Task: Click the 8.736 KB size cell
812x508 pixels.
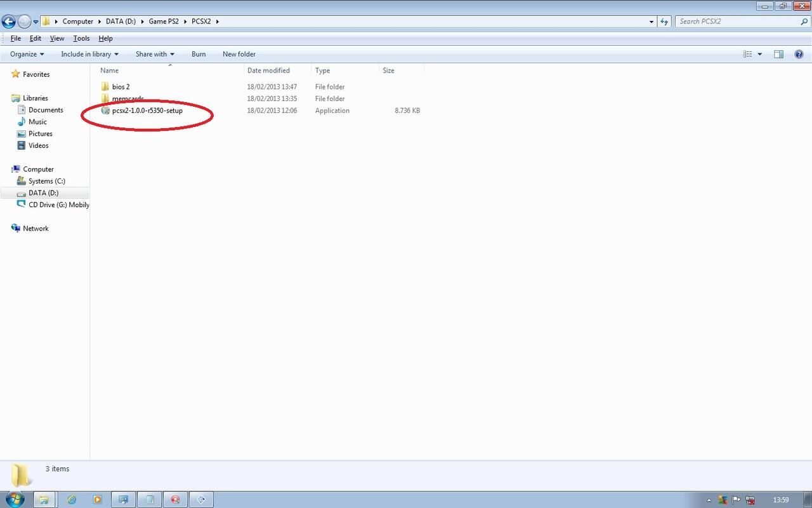Action: pos(407,110)
